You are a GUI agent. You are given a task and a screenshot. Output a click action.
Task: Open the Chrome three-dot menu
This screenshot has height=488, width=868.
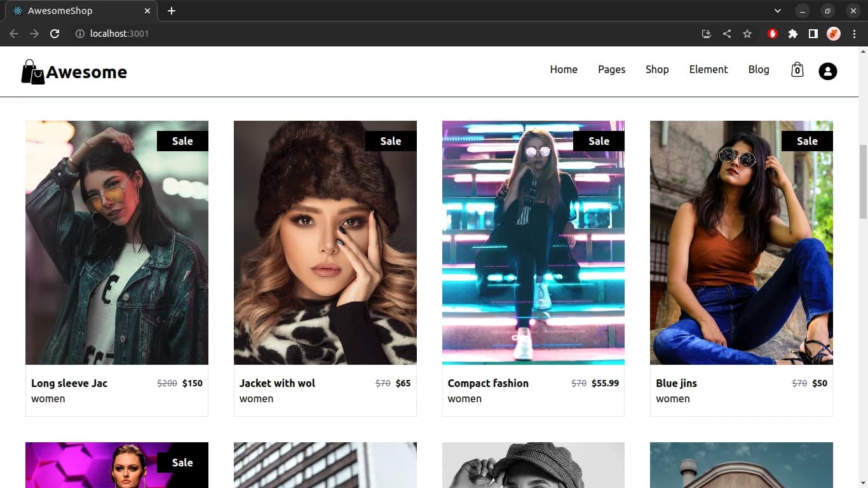pos(854,34)
